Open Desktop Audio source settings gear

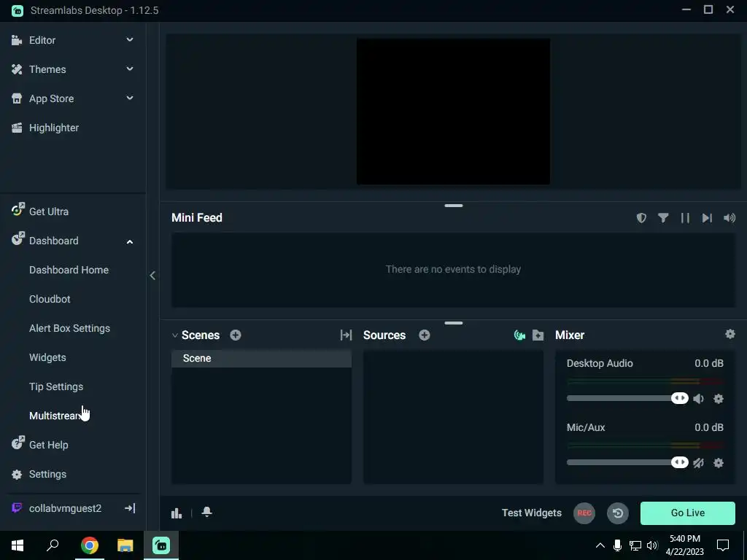(719, 399)
